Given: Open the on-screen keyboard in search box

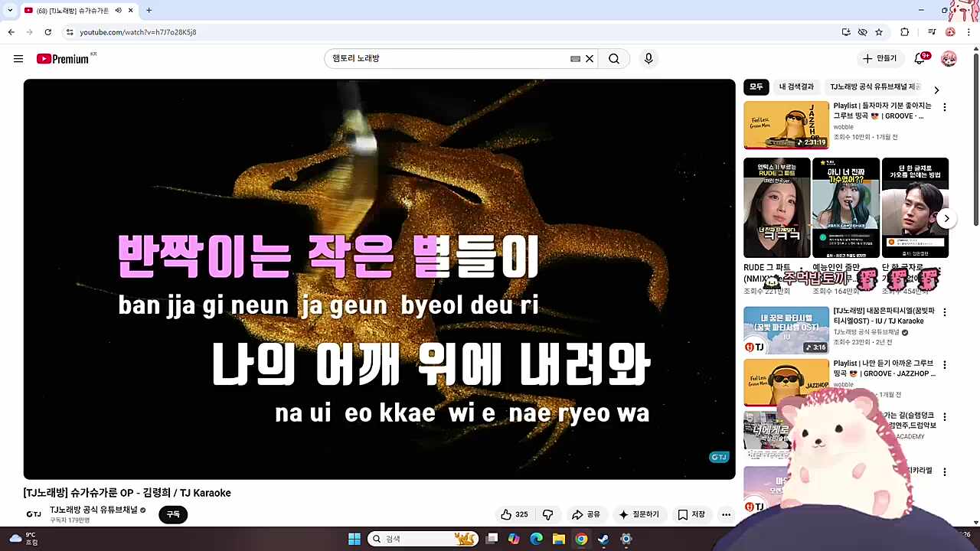Looking at the screenshot, I should click(x=575, y=59).
